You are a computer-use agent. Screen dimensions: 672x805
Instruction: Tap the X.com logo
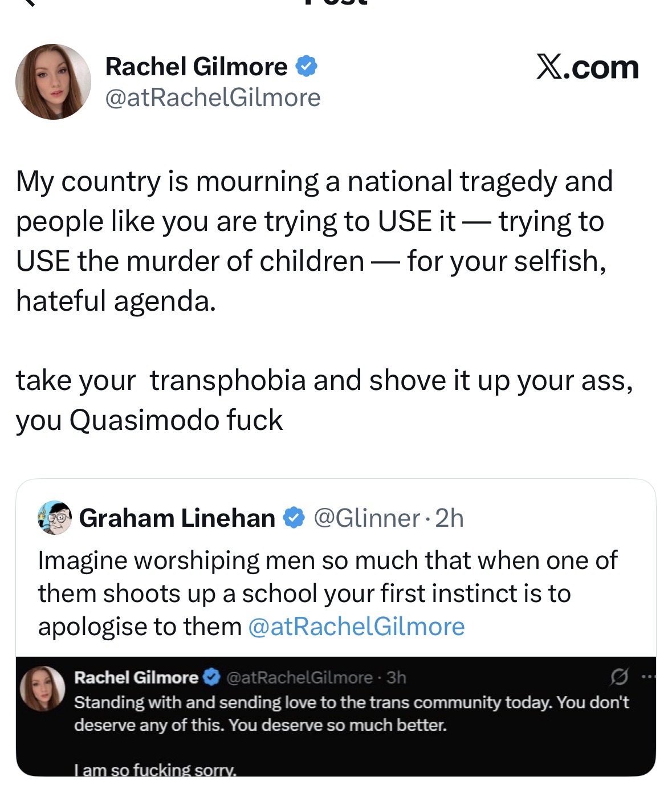click(587, 67)
